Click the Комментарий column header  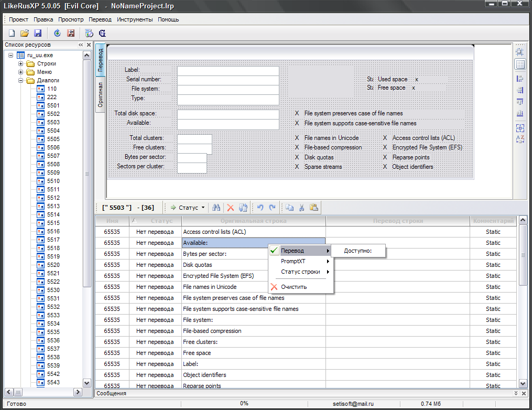pos(493,221)
